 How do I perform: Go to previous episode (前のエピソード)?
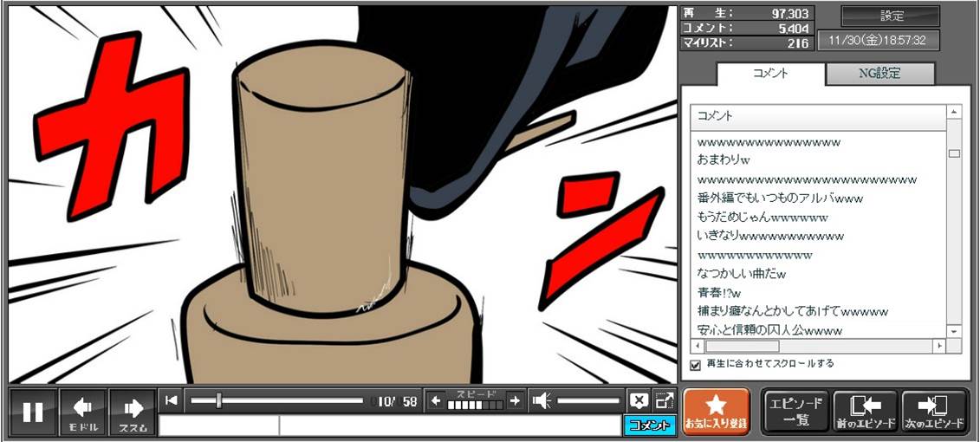click(x=864, y=412)
